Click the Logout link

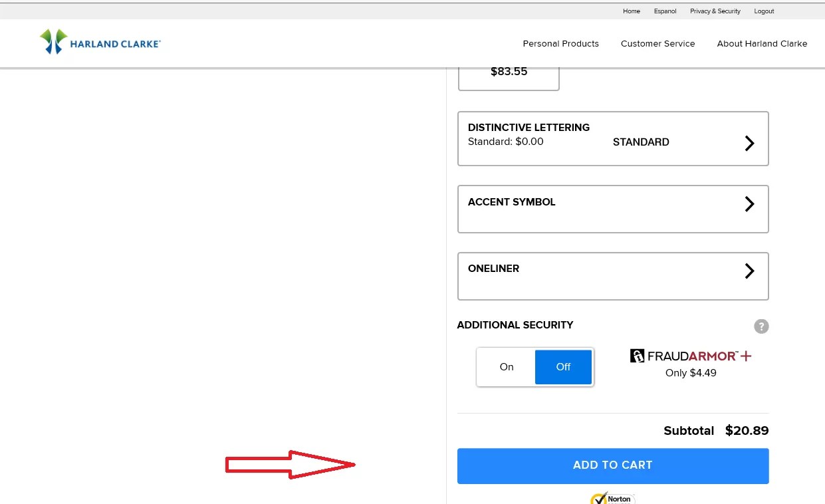[764, 11]
